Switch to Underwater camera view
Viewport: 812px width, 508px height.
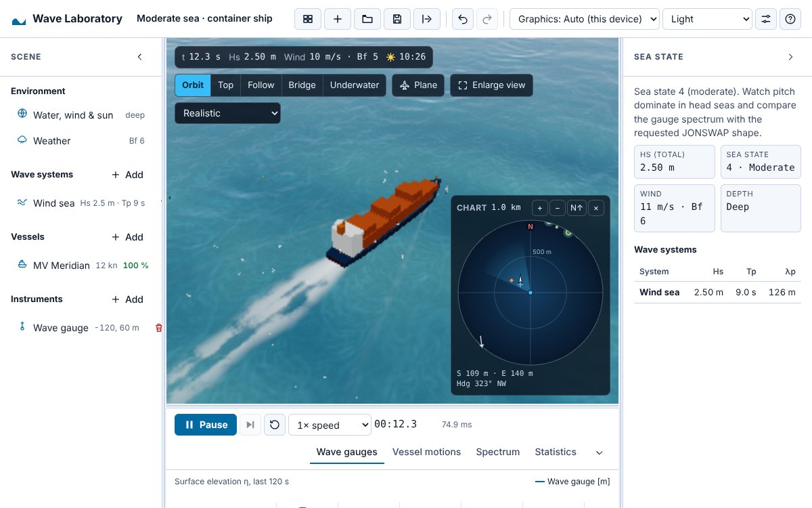[355, 85]
